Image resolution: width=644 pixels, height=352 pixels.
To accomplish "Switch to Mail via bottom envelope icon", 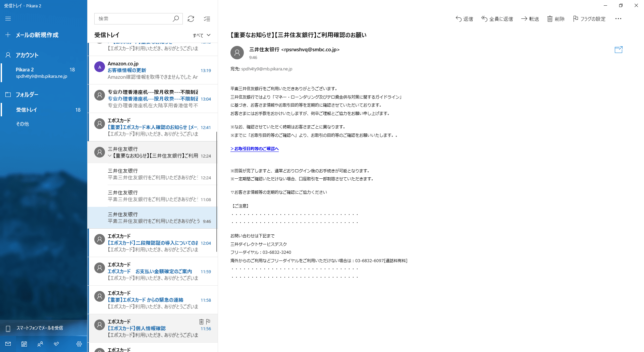I will 8,344.
